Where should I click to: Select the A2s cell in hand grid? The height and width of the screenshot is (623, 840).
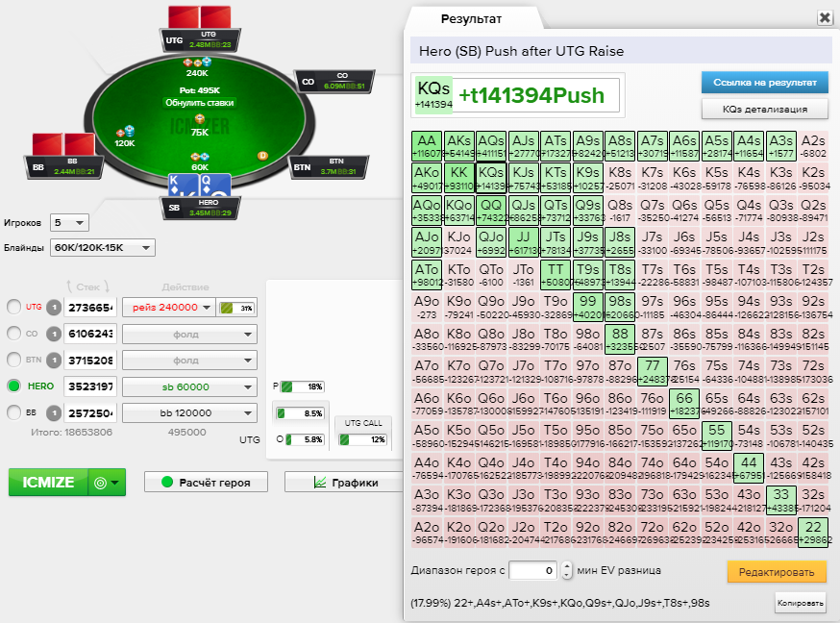tap(813, 146)
